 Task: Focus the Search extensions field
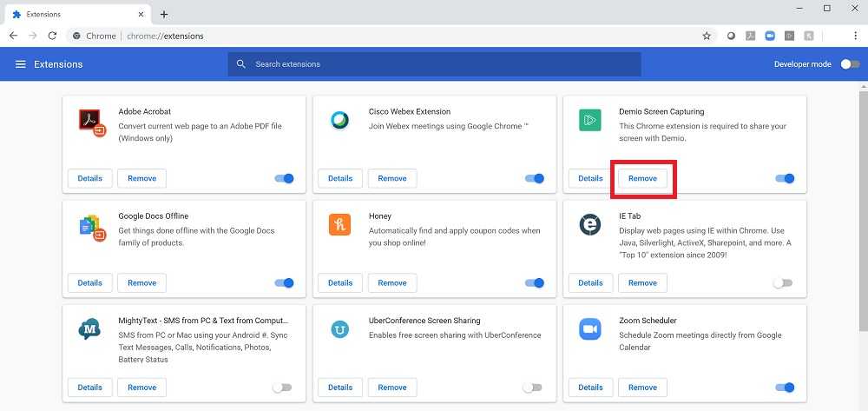pyautogui.click(x=434, y=64)
